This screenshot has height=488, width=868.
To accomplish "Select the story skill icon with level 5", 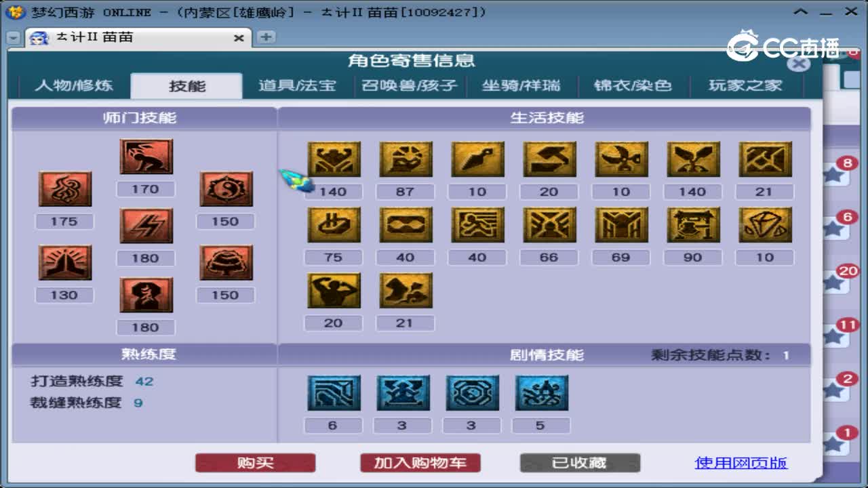I will tap(541, 393).
